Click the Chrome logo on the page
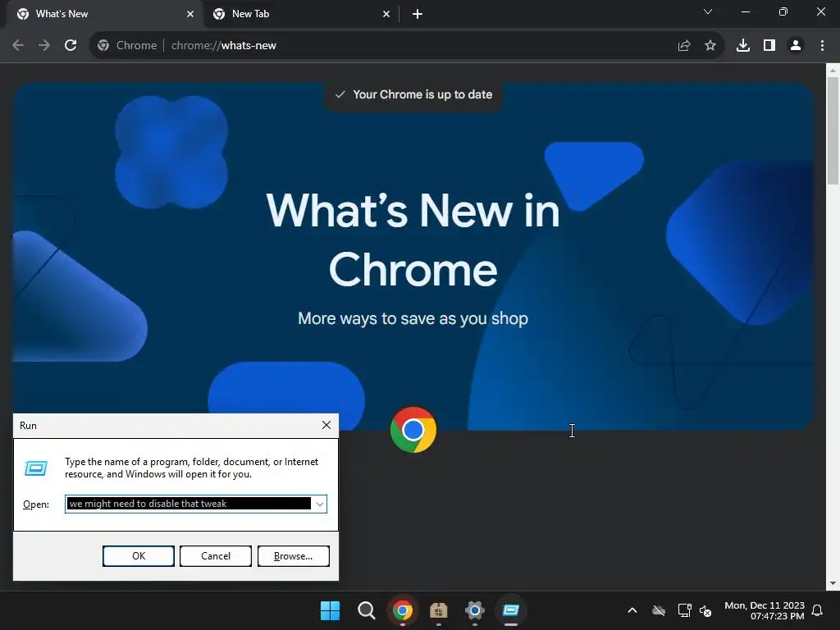This screenshot has height=630, width=840. tap(413, 430)
